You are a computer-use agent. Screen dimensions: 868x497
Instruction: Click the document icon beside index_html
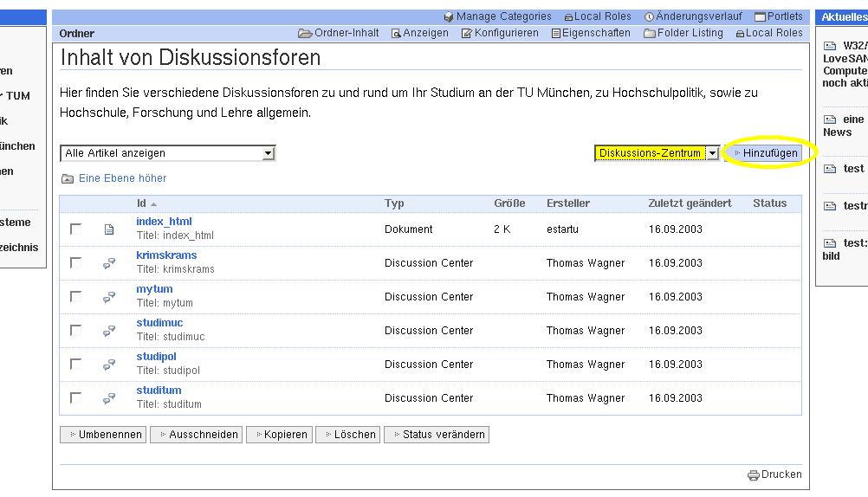[109, 229]
